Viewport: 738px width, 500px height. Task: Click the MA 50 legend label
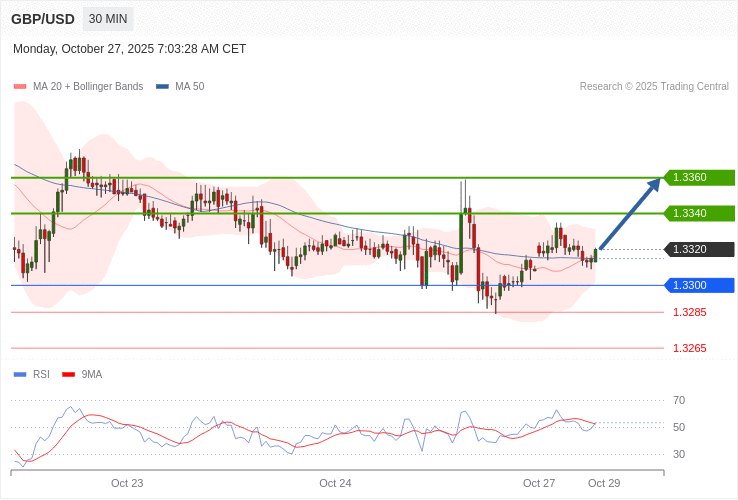[190, 87]
